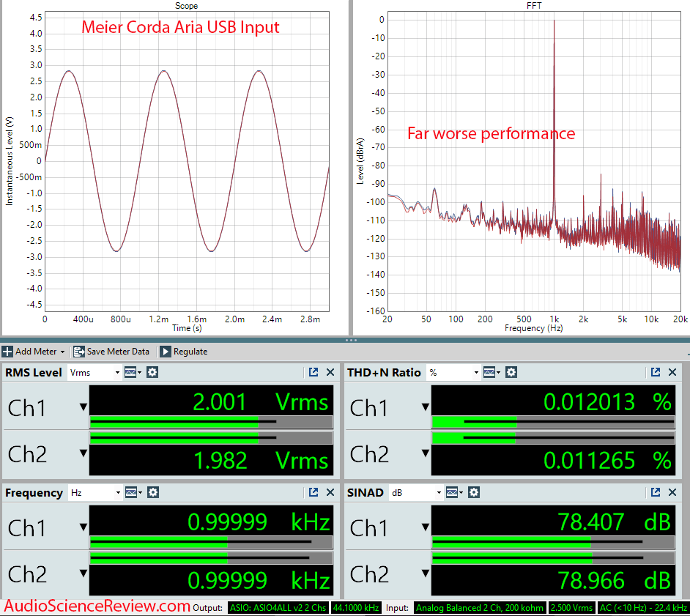Click THD+N Ch2 value 0.011265 %
This screenshot has width=690, height=616.
pos(607,461)
